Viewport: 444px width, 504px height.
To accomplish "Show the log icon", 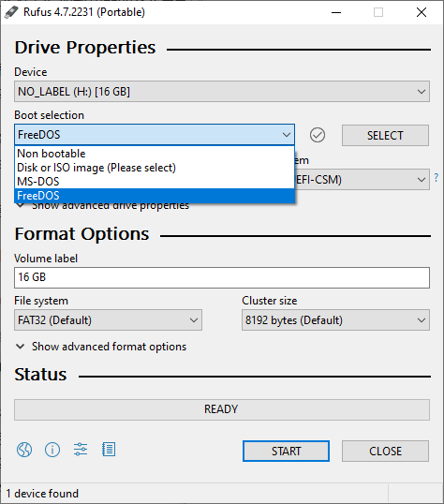I will tap(109, 450).
